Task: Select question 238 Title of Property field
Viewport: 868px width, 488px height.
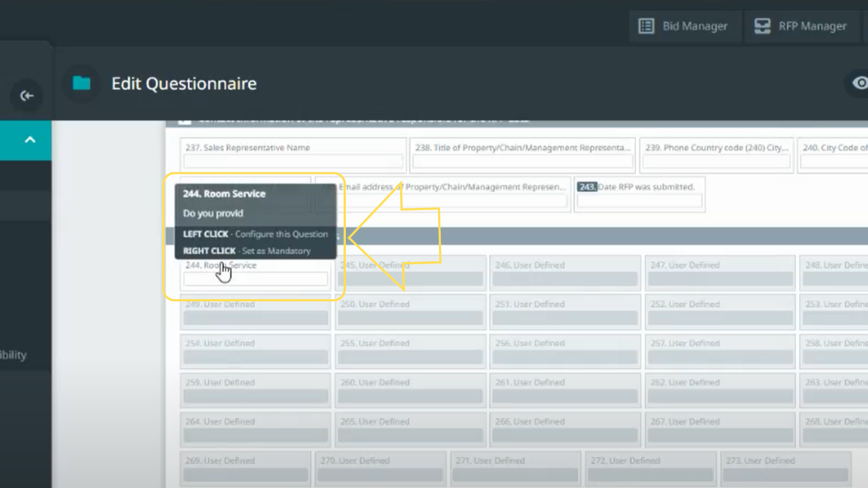Action: pos(522,148)
